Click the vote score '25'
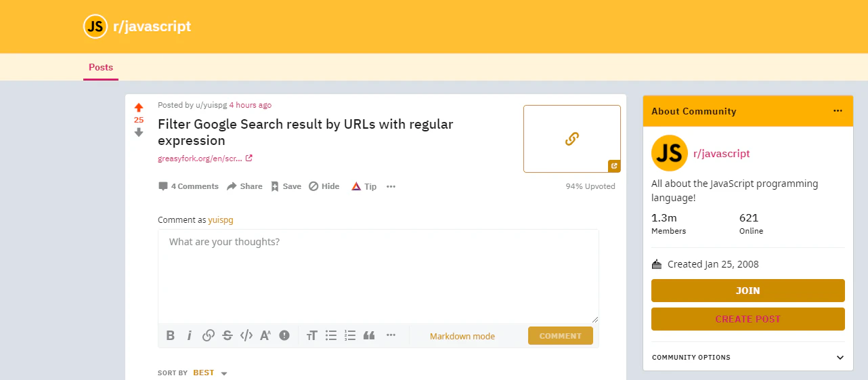Viewport: 868px width, 380px height. coord(139,120)
